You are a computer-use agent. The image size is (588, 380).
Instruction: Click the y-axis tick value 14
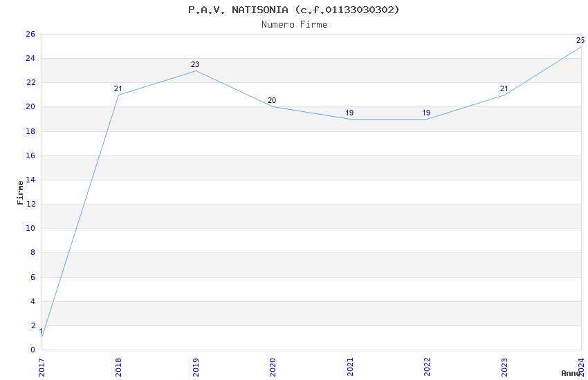click(30, 180)
